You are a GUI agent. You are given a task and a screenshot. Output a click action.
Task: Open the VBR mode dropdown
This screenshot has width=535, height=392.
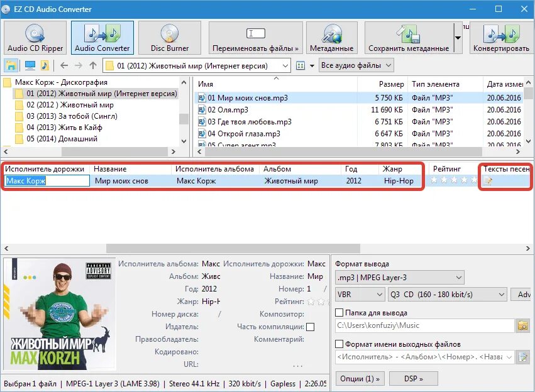360,294
